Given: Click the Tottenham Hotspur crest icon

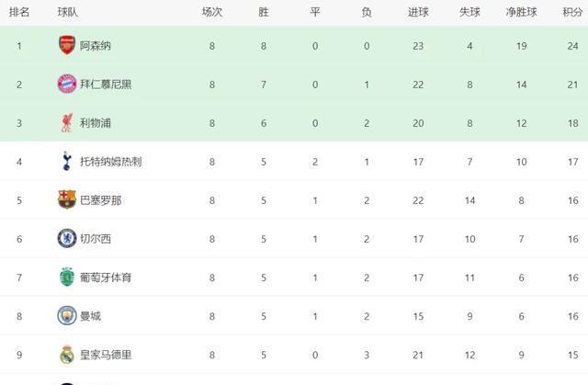Looking at the screenshot, I should (66, 161).
